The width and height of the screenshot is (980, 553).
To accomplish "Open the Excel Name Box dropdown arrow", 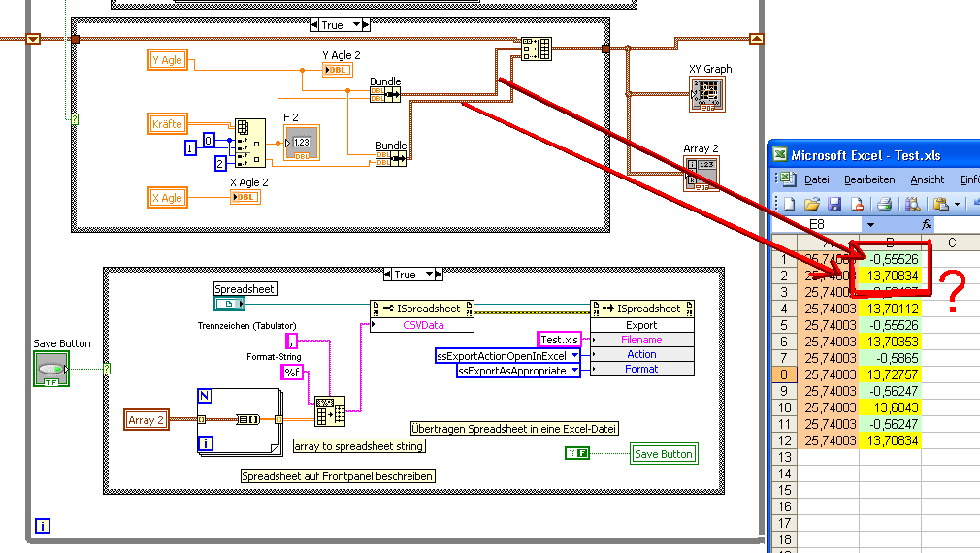I will [x=870, y=224].
